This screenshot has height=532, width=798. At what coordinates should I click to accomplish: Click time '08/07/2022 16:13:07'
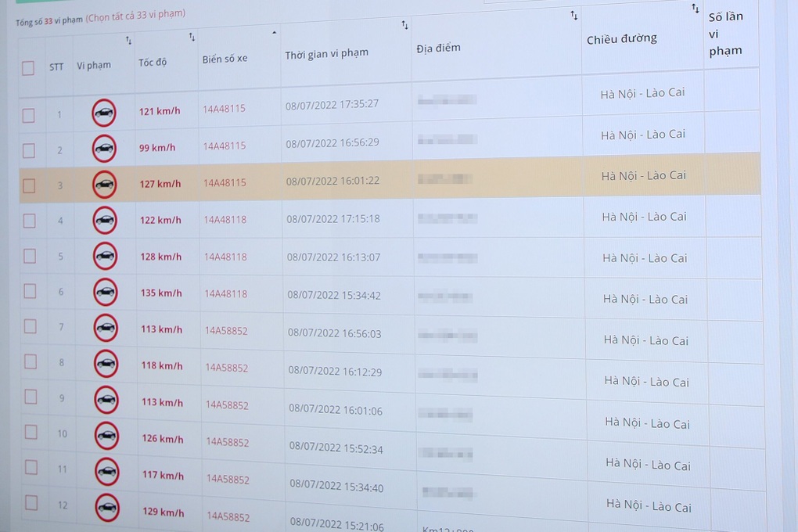pyautogui.click(x=334, y=257)
